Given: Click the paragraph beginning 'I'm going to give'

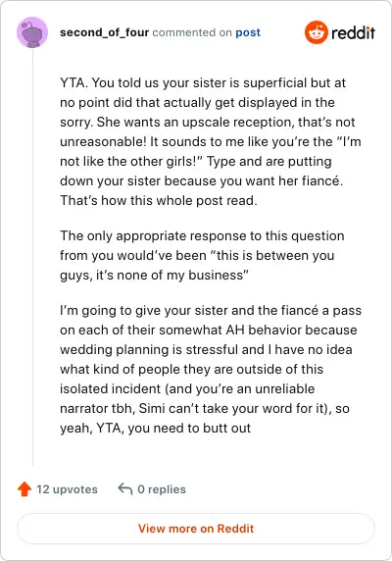Looking at the screenshot, I should (x=211, y=369).
